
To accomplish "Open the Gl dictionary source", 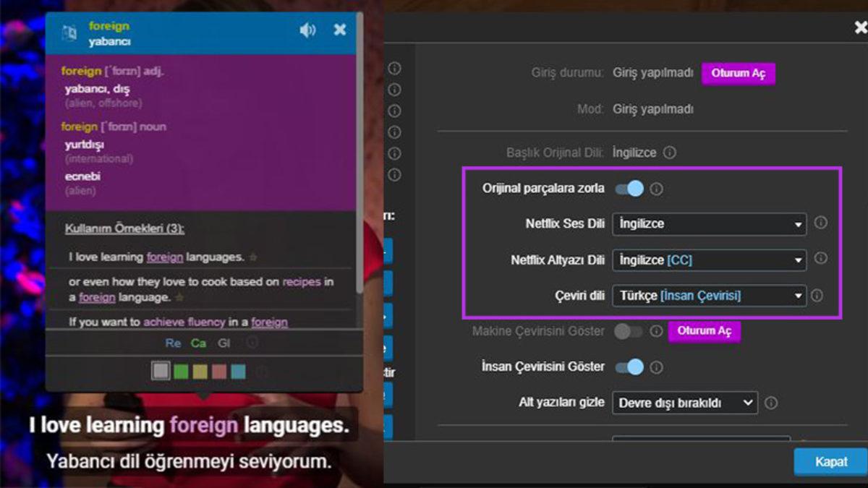I will click(224, 343).
